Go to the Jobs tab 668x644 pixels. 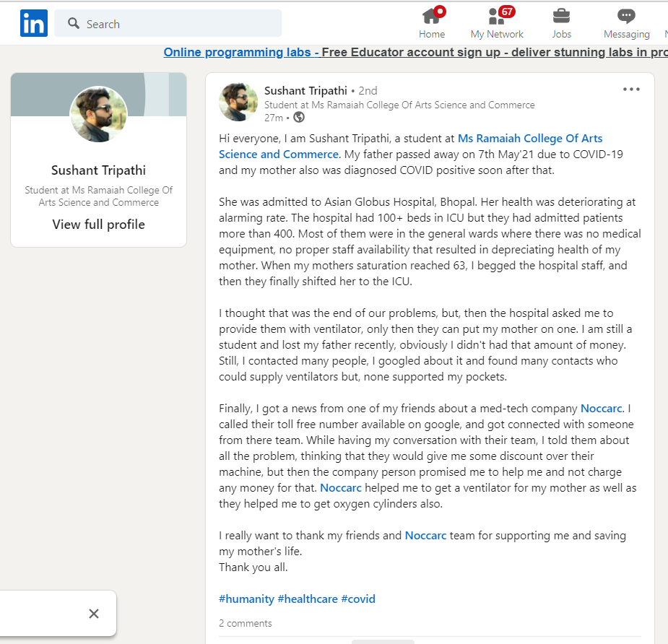point(562,23)
